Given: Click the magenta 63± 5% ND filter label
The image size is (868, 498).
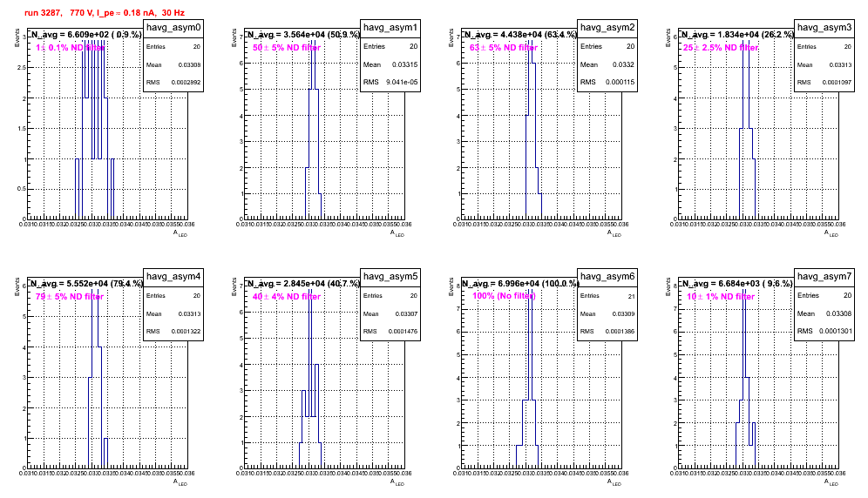Looking at the screenshot, I should coord(504,48).
